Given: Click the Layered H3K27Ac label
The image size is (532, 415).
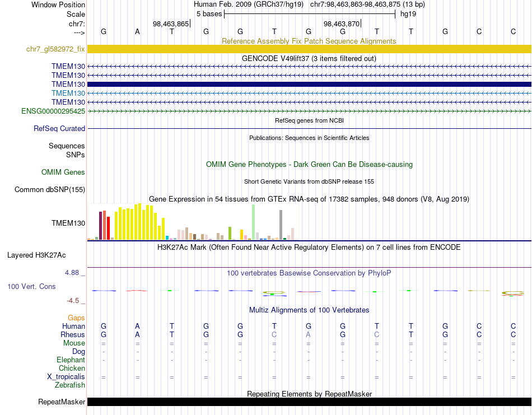Looking at the screenshot, I should tap(36, 255).
